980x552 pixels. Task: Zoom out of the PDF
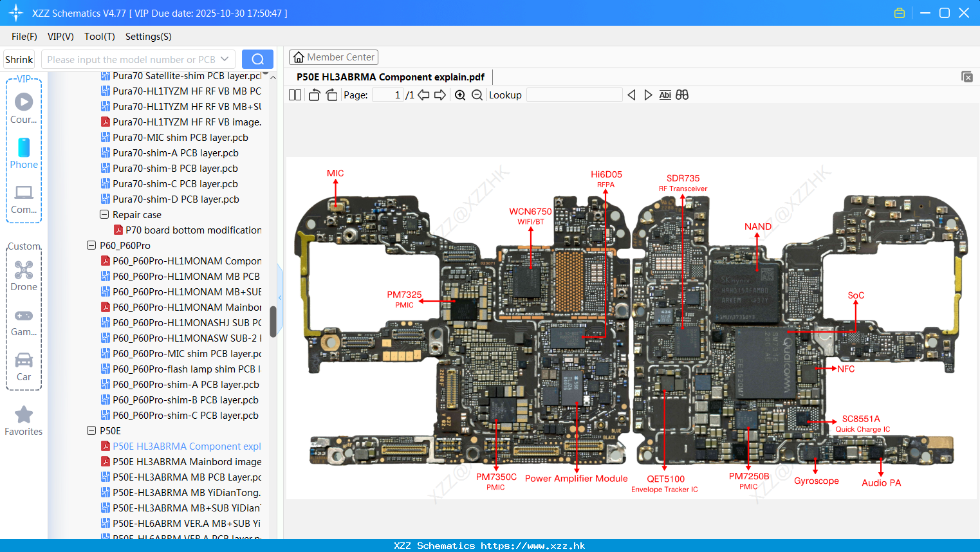coord(477,95)
